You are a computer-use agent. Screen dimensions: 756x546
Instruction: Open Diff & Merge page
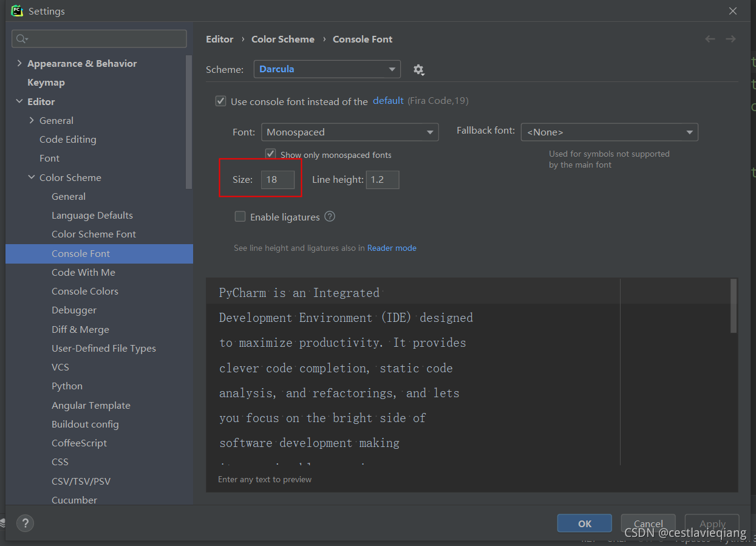80,329
